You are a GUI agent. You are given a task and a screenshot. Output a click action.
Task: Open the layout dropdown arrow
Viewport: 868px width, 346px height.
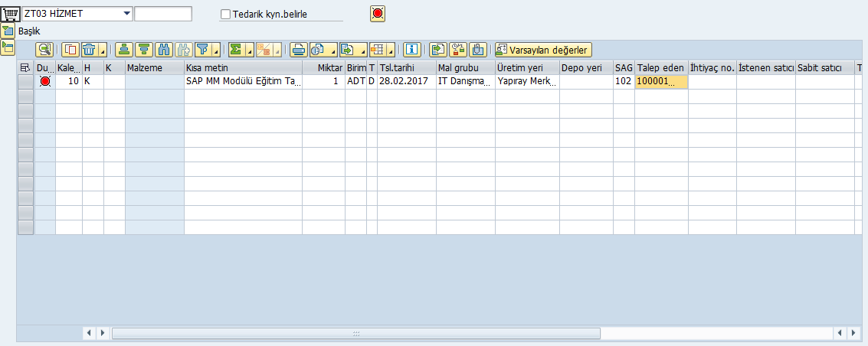click(391, 50)
